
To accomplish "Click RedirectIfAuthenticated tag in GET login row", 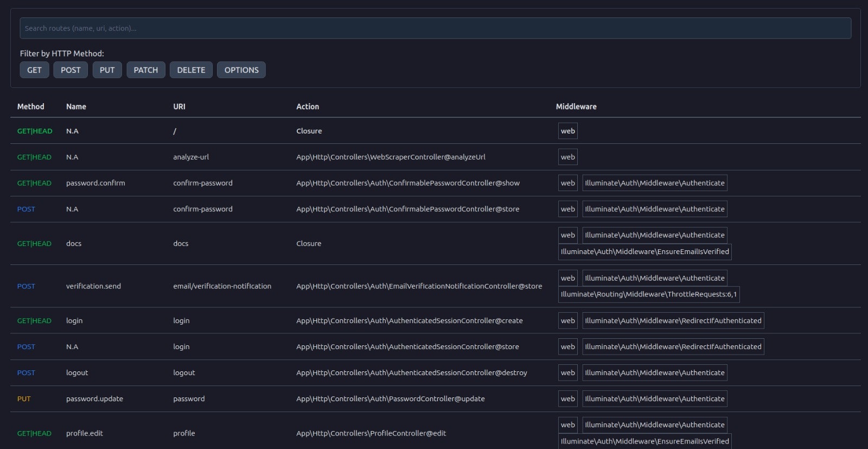I will tap(673, 321).
